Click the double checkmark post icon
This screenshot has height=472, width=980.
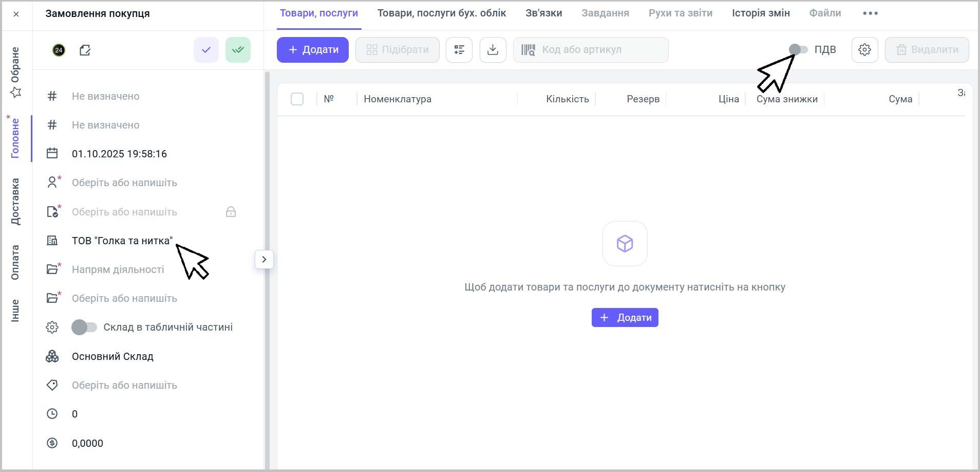click(238, 50)
